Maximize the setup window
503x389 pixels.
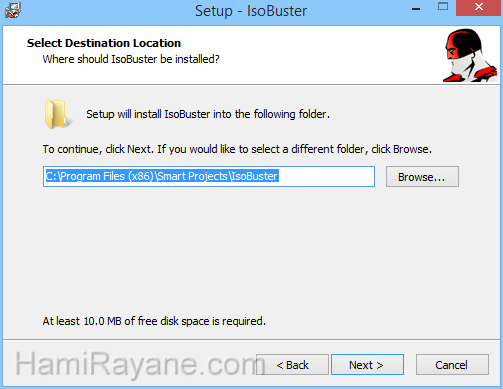(443, 7)
